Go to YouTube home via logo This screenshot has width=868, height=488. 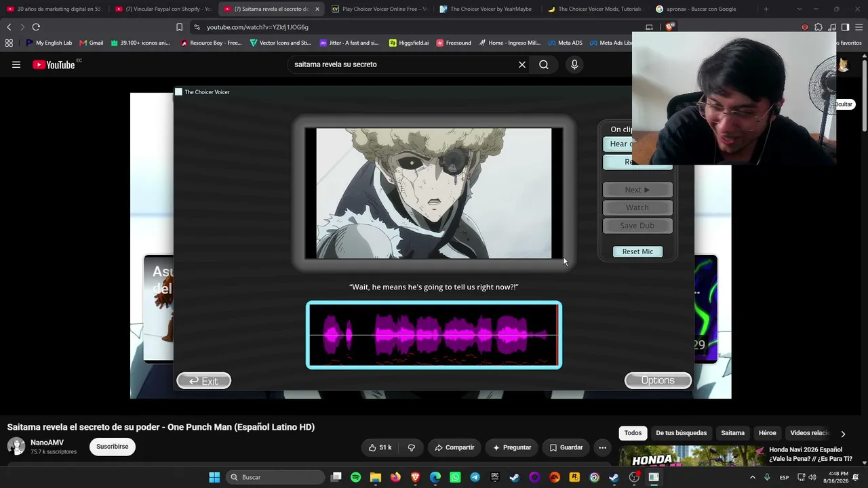(x=54, y=65)
